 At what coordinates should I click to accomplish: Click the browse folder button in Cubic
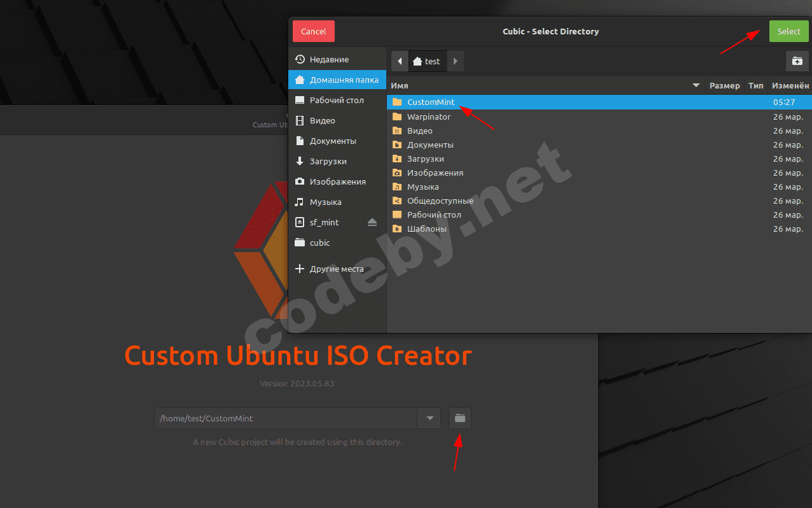460,418
